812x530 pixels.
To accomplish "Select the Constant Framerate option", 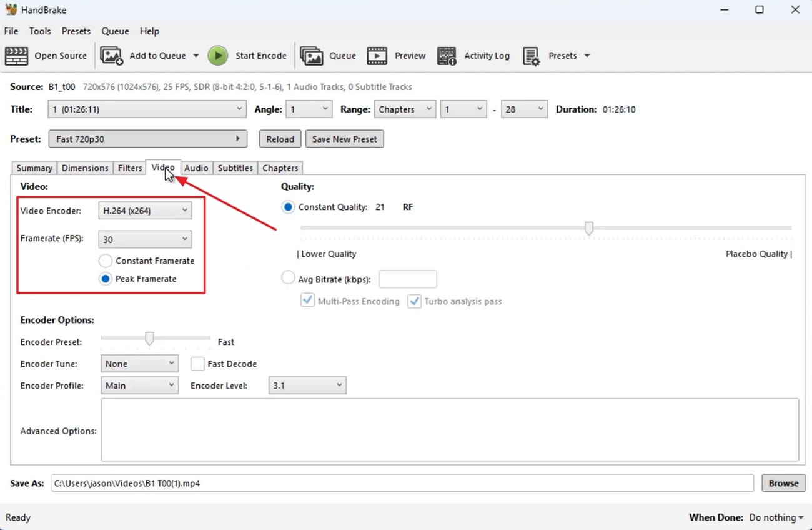I will tap(106, 261).
